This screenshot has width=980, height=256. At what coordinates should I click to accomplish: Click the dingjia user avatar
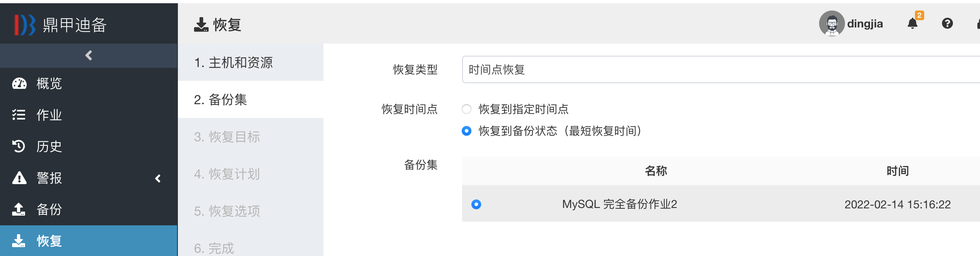click(831, 24)
